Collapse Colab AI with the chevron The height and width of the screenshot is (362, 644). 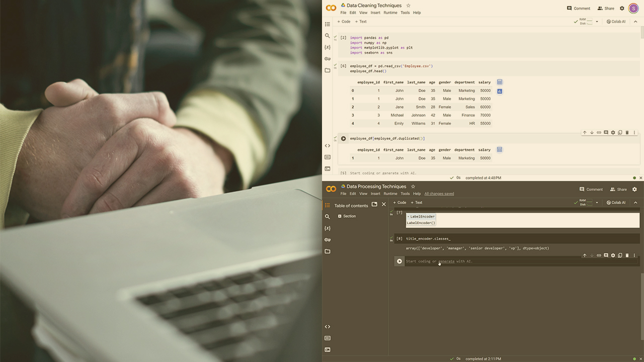(636, 21)
